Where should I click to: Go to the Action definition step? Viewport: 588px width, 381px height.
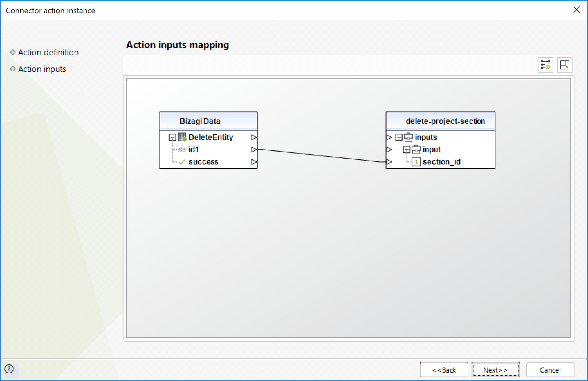point(48,52)
